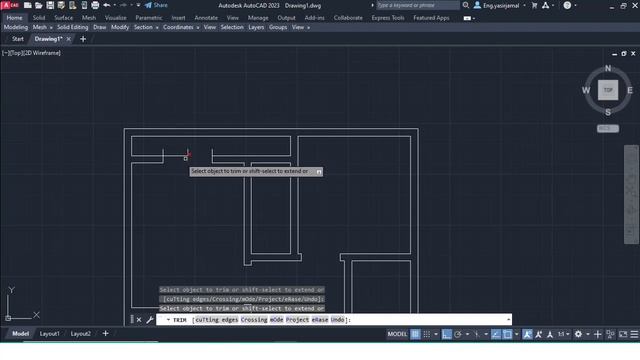Image resolution: width=640 pixels, height=360 pixels.
Task: Switch to the Layout1 tab
Action: (x=49, y=334)
